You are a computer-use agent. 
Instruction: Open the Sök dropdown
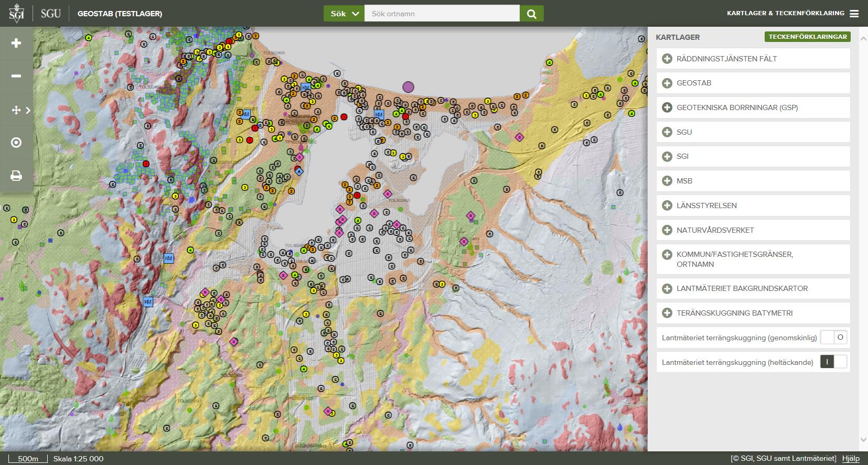[x=344, y=14]
